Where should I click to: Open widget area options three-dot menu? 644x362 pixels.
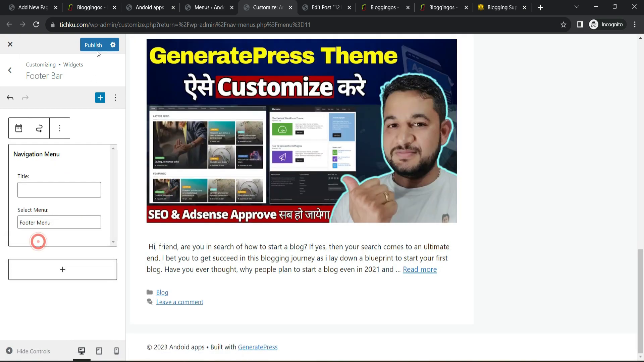(x=115, y=98)
